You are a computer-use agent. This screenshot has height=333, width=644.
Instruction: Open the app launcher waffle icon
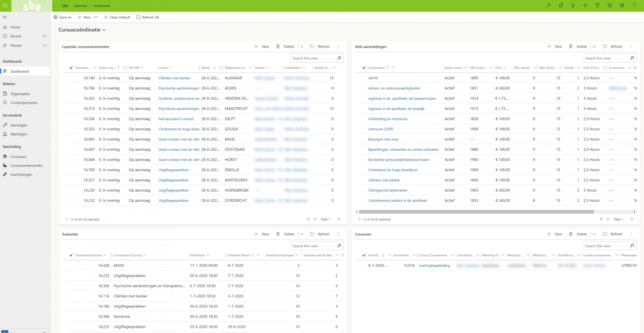5,6
